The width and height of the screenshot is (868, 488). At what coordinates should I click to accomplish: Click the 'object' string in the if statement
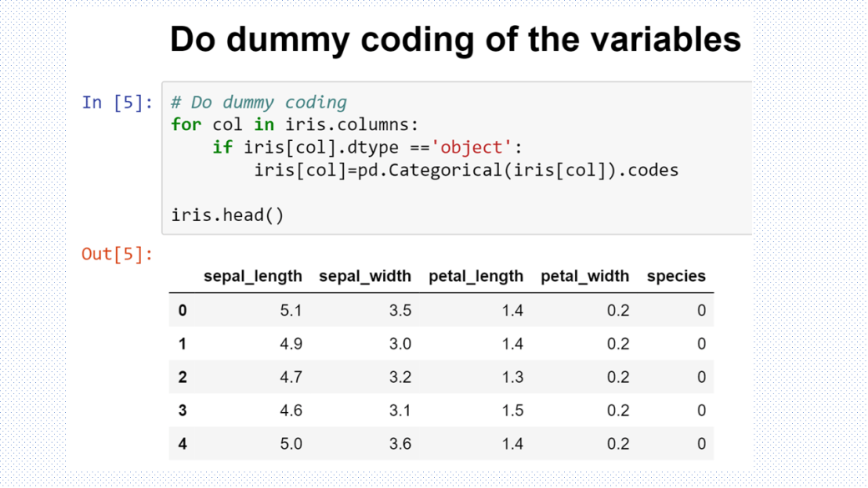click(x=472, y=147)
